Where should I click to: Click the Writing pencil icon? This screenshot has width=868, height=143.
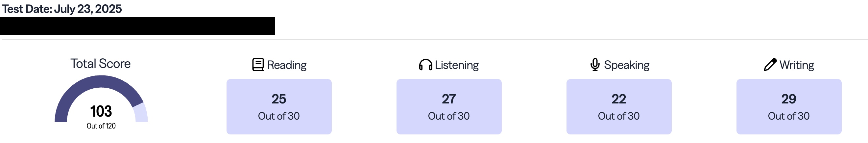(770, 65)
